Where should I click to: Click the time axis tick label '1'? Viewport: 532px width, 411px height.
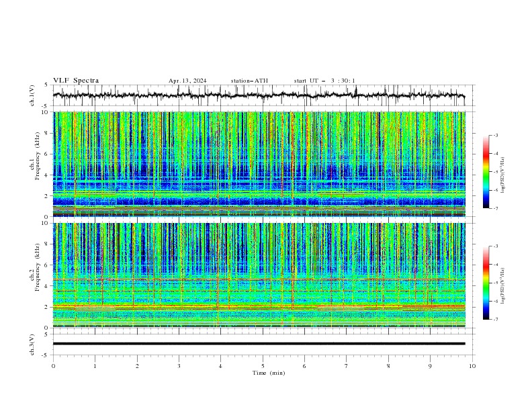(95, 366)
